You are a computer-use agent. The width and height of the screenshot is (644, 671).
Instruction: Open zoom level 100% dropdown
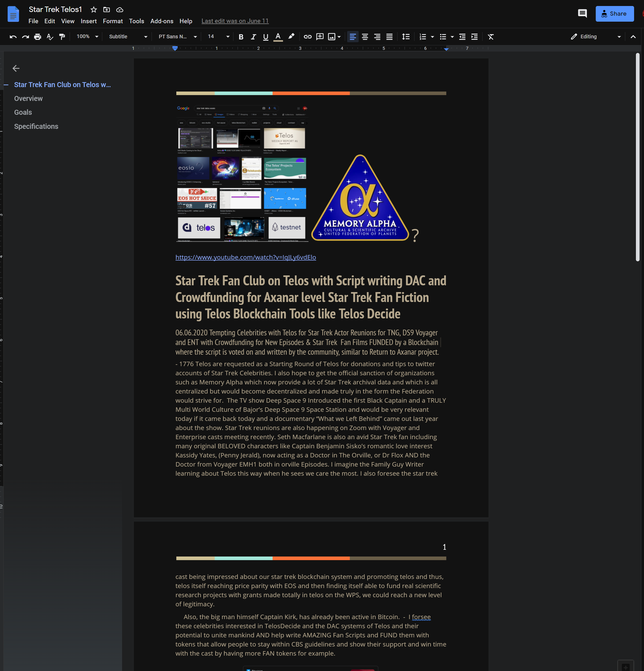(87, 37)
